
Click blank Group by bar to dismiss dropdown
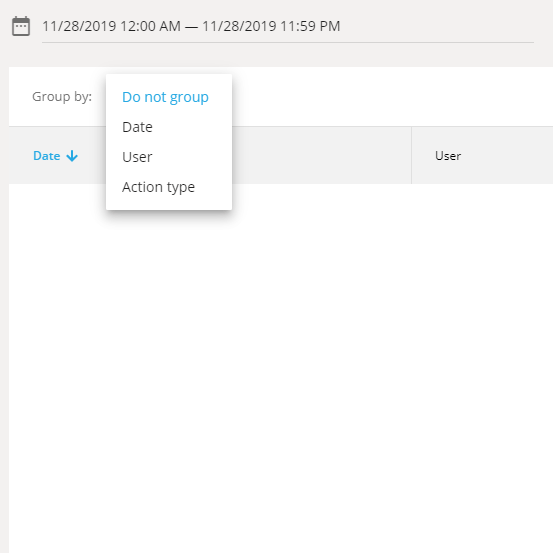(391, 96)
